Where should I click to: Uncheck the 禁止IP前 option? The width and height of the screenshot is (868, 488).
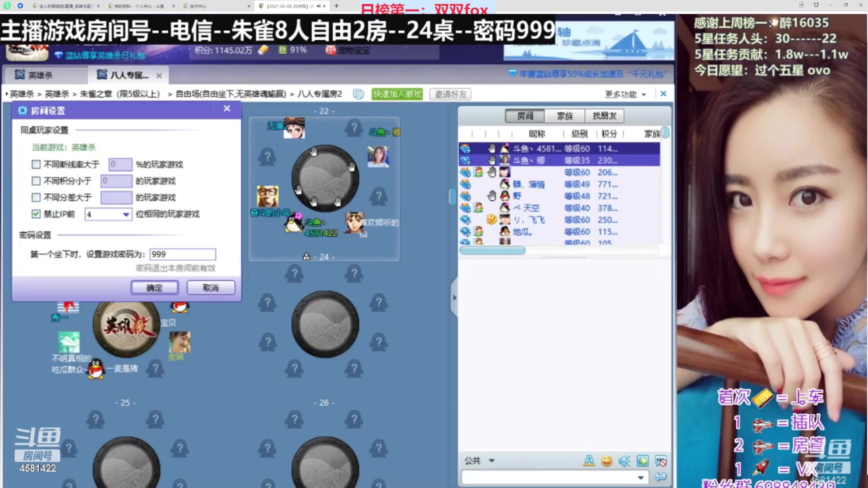click(36, 214)
